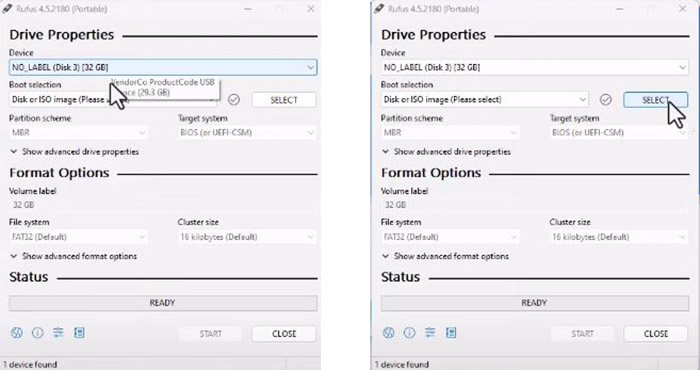
Task: Click SELECT button in left Rufus window
Action: click(284, 100)
